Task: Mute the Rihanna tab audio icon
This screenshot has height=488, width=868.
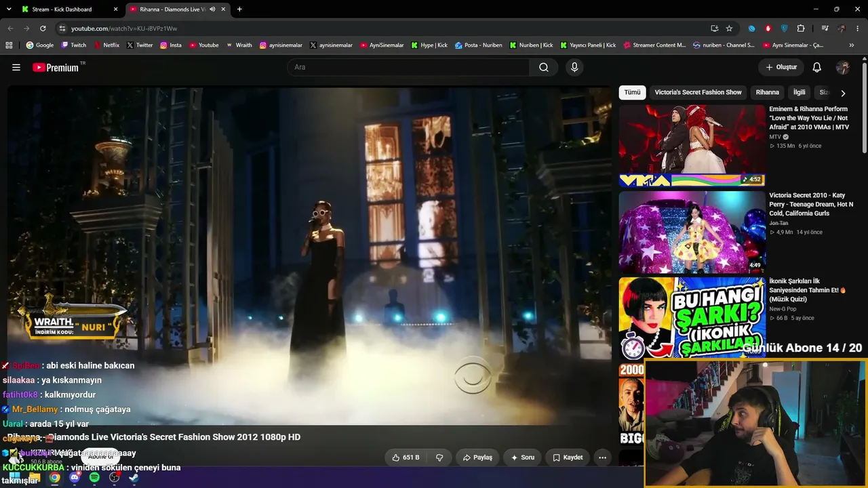Action: (x=212, y=9)
